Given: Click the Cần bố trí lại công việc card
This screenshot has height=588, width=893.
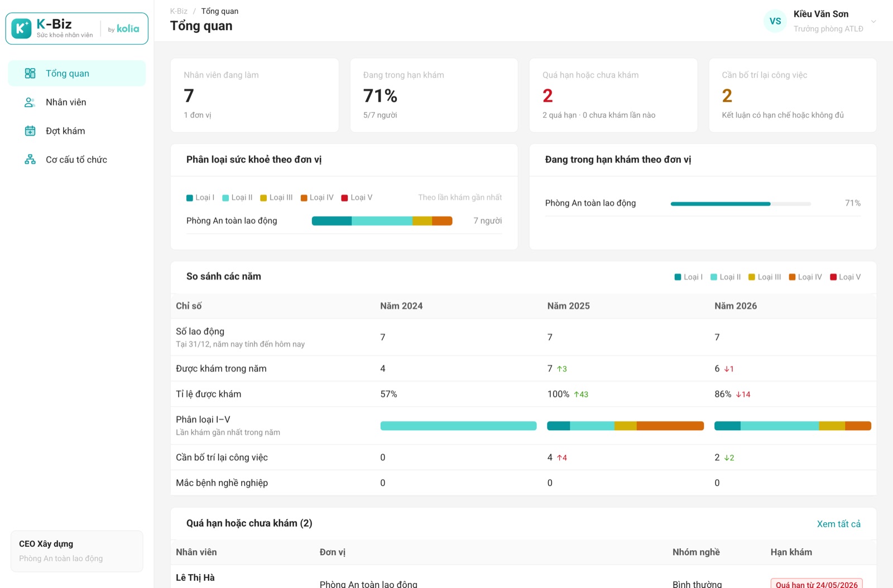Looking at the screenshot, I should tap(793, 95).
